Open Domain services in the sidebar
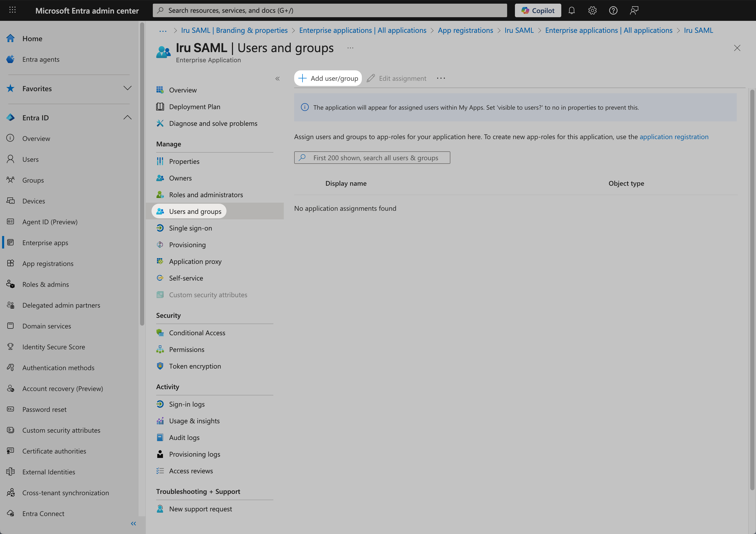 46,326
